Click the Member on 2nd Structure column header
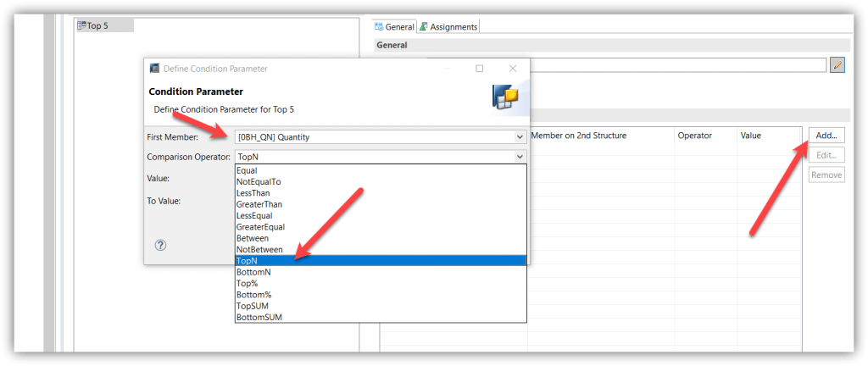This screenshot has width=868, height=366. pos(601,136)
